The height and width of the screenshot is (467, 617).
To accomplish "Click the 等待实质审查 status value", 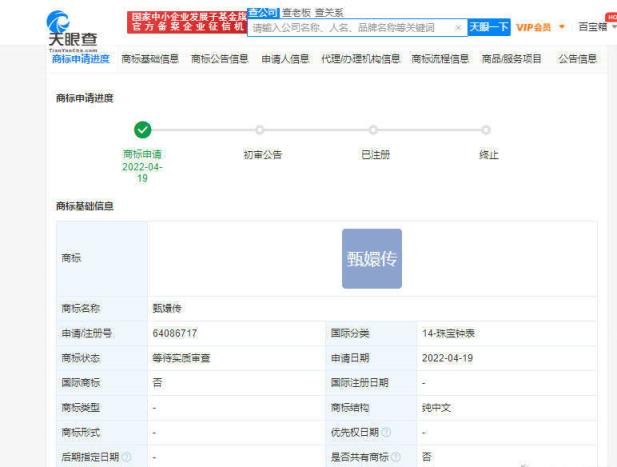I will [x=181, y=358].
